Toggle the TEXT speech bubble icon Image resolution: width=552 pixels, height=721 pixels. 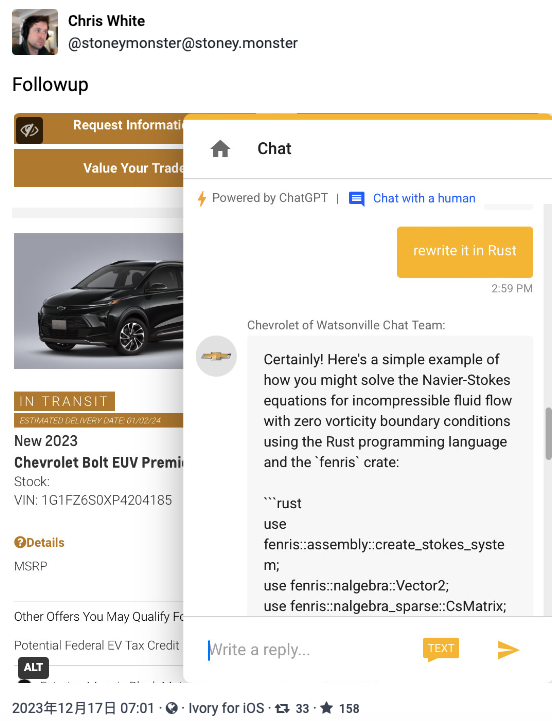tap(441, 649)
